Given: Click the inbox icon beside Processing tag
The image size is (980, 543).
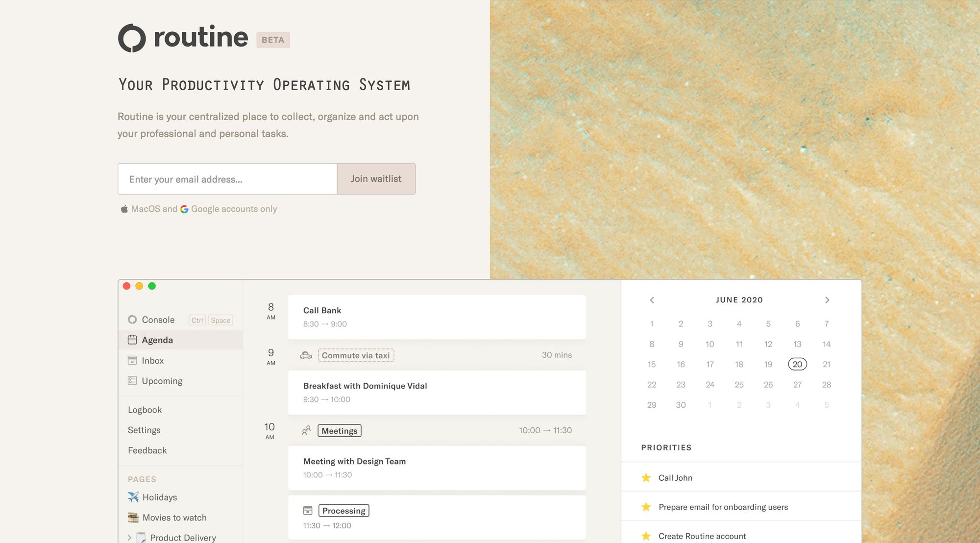Looking at the screenshot, I should pos(308,511).
